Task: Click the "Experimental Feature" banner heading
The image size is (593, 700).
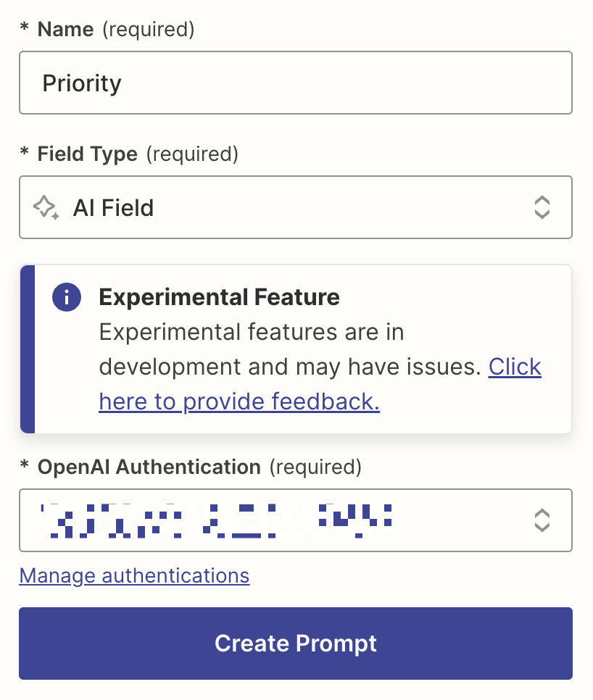Action: pyautogui.click(x=219, y=297)
